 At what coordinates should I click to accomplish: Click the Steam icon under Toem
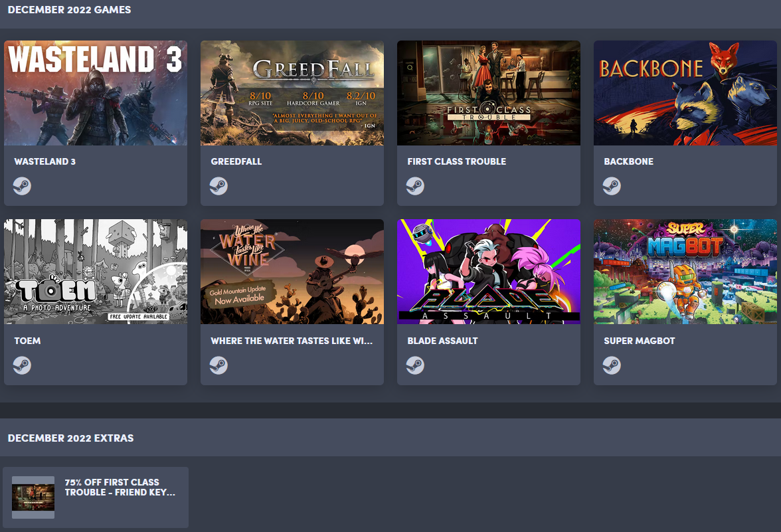(22, 365)
